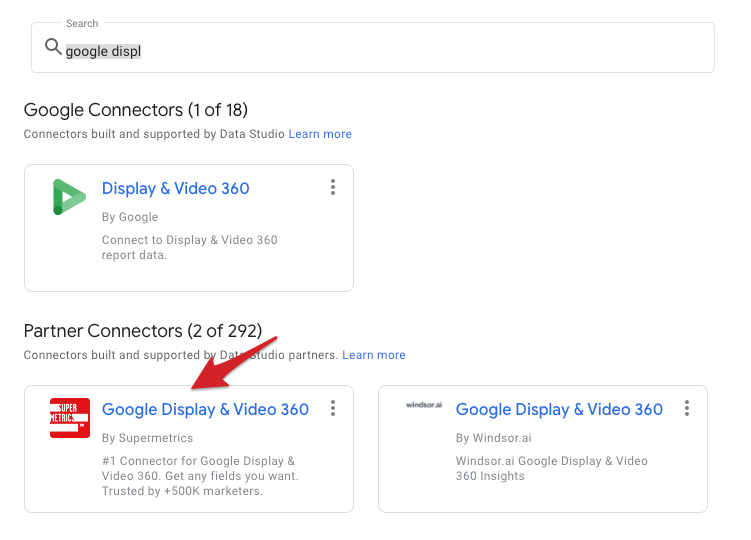The image size is (751, 540).
Task: Click the 'By Windsor.ai' text
Action: pos(493,438)
